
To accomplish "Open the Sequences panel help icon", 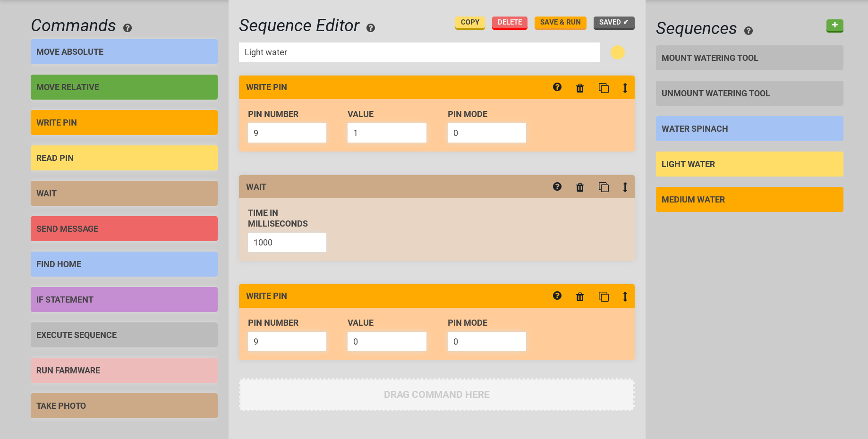I will (749, 31).
